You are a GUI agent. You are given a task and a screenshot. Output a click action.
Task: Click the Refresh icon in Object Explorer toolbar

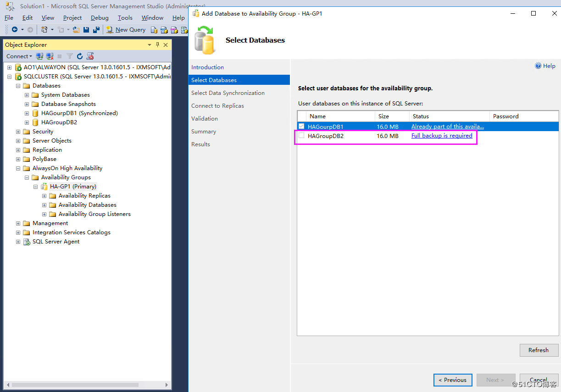[79, 56]
